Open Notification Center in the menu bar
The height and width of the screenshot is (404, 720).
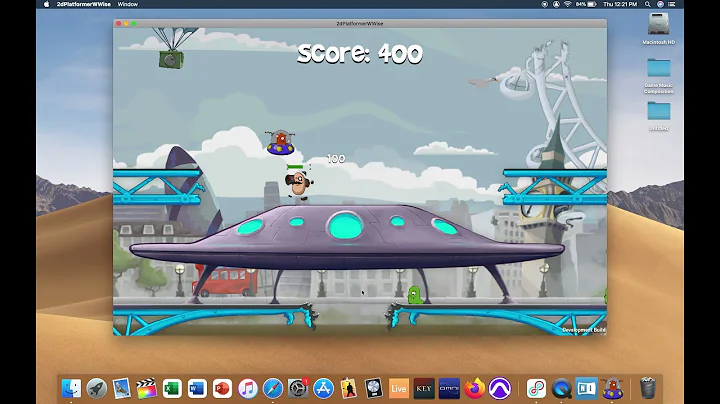click(672, 4)
